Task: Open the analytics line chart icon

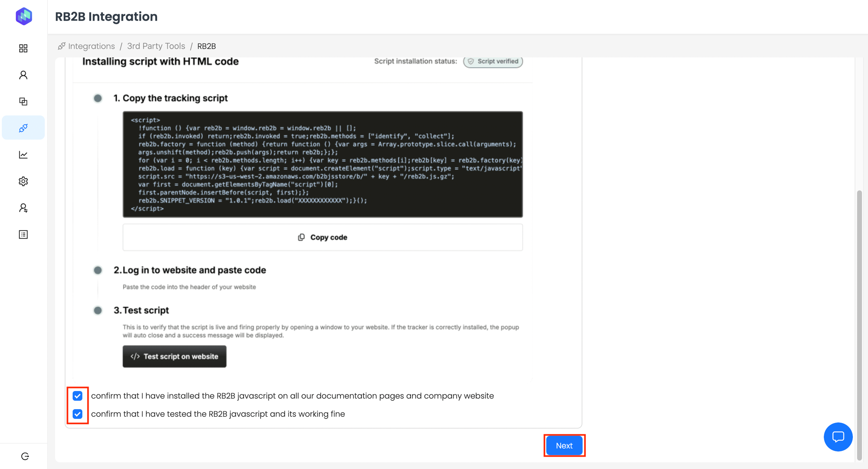Action: pyautogui.click(x=23, y=155)
